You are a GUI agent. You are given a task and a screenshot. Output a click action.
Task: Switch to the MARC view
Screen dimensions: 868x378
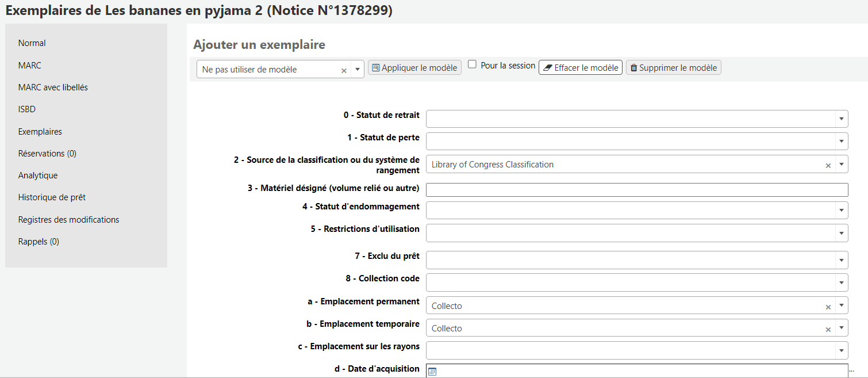click(x=30, y=66)
